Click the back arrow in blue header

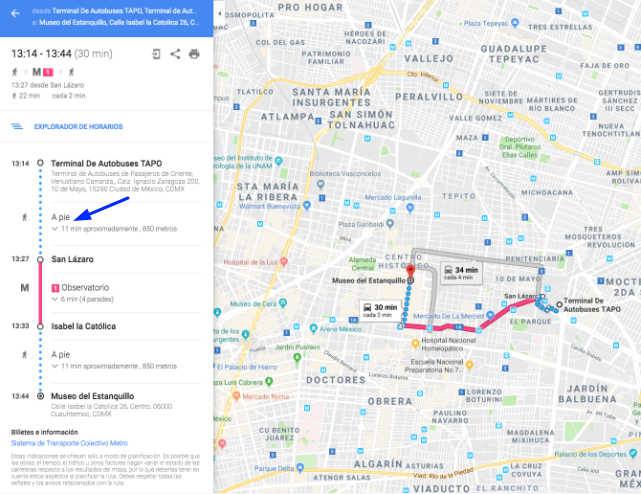tap(15, 13)
